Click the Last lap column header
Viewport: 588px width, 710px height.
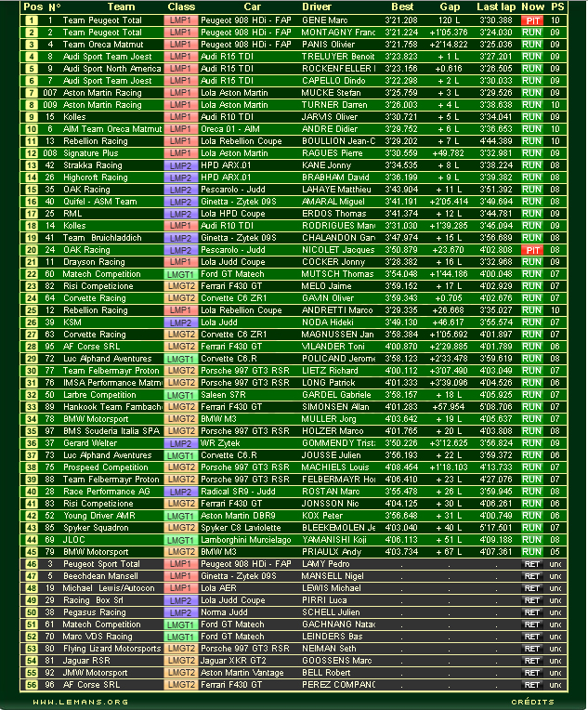496,7
